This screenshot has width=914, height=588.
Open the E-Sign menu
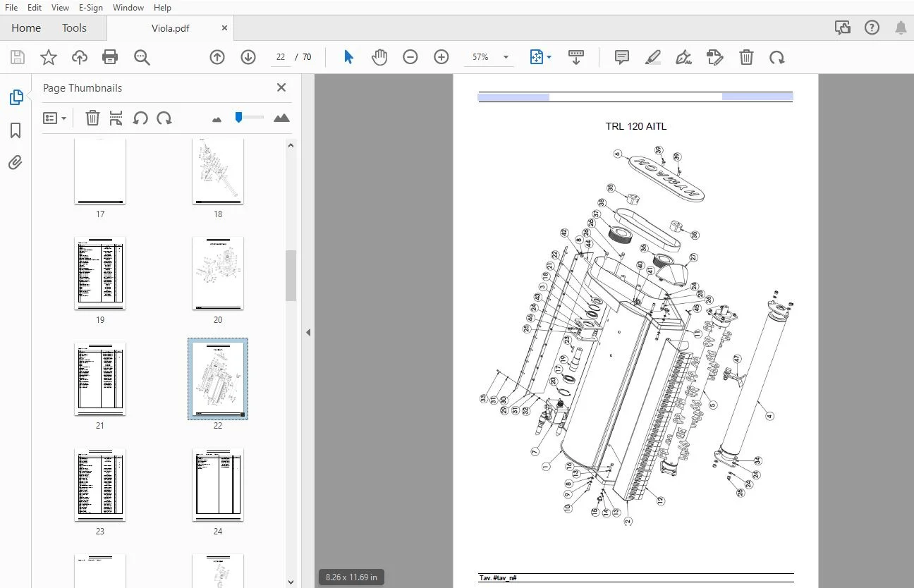(x=90, y=8)
